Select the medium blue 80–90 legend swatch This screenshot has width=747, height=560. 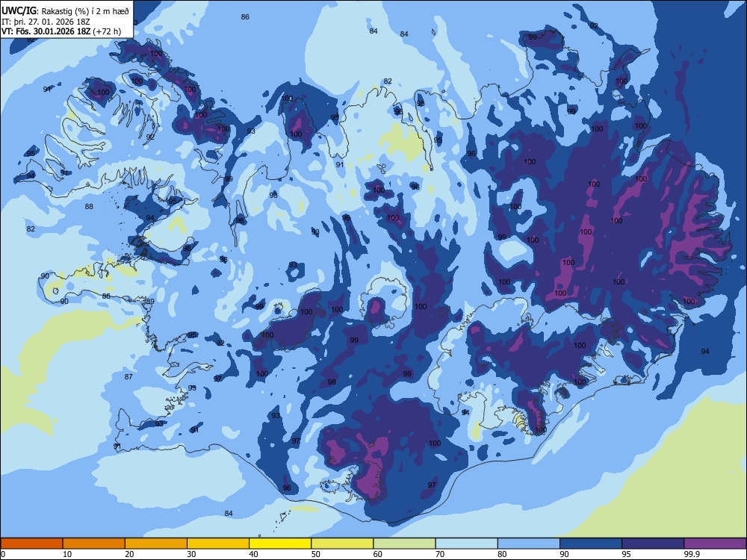coord(529,544)
